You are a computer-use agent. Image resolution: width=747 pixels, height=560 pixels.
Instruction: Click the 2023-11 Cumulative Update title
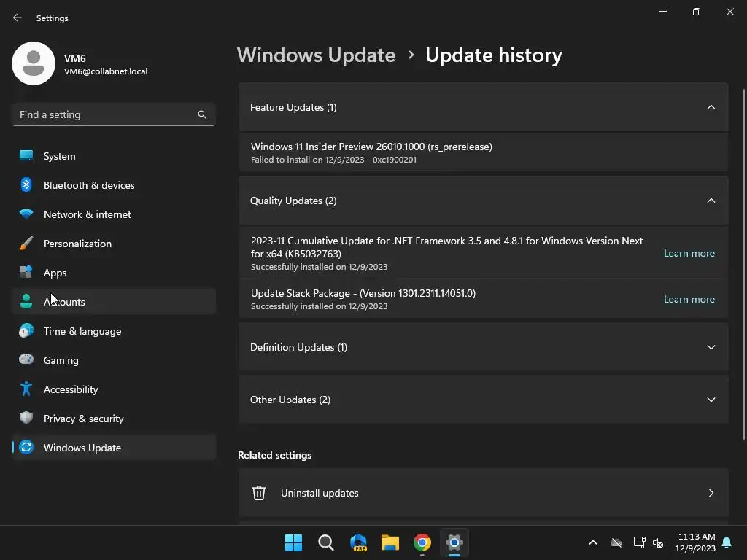pyautogui.click(x=447, y=247)
